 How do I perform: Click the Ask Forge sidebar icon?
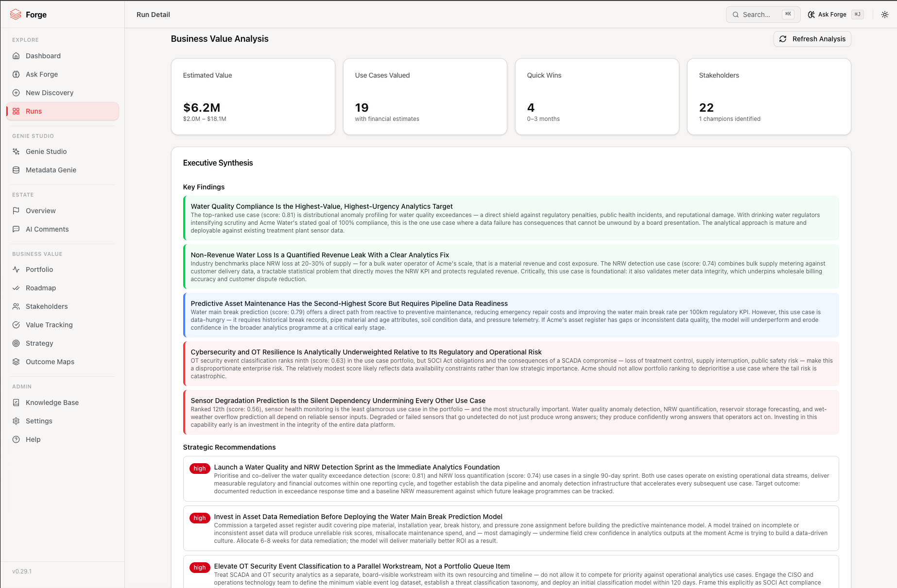[16, 74]
